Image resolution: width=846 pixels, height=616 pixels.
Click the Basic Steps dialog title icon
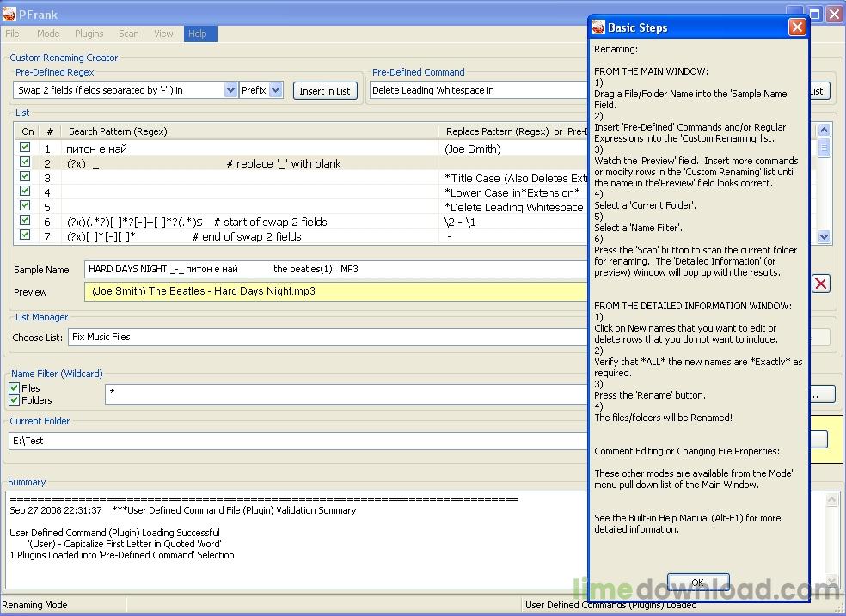click(598, 27)
